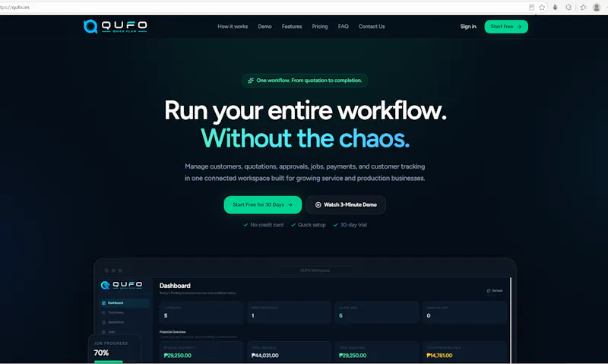This screenshot has width=608, height=364.
Task: Click the One workflow tagline badge
Action: pos(305,81)
